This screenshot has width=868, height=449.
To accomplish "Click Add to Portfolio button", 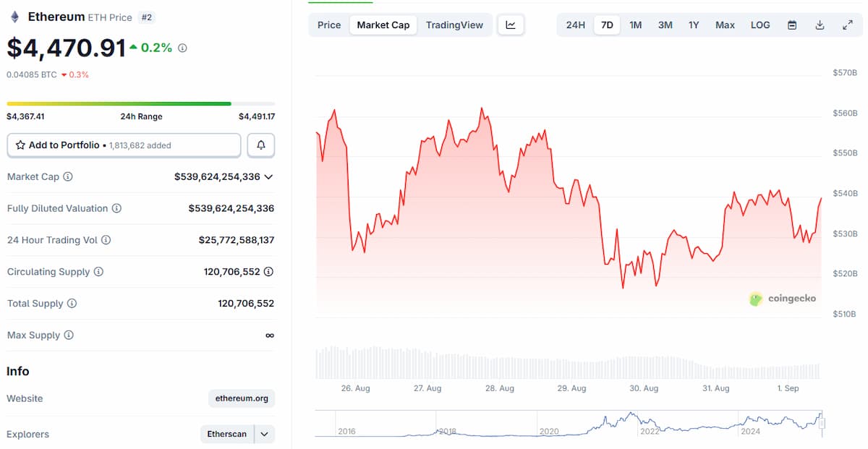I will coord(124,145).
